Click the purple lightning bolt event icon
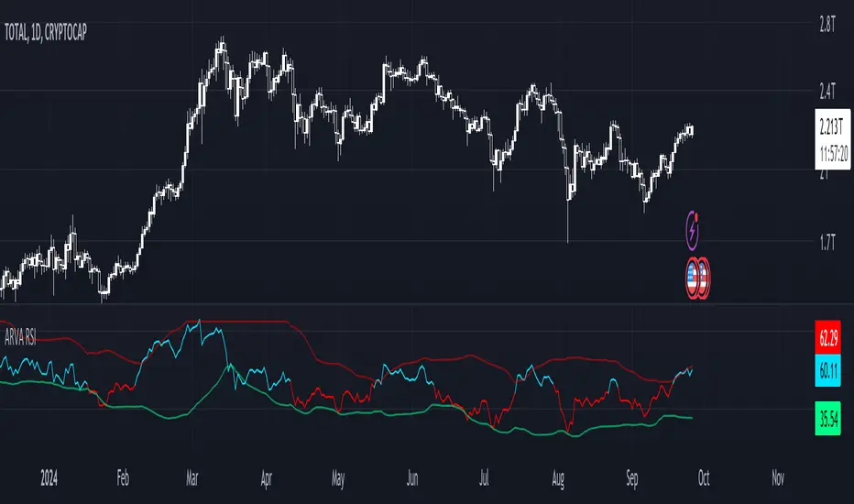This screenshot has width=854, height=504. tap(692, 231)
